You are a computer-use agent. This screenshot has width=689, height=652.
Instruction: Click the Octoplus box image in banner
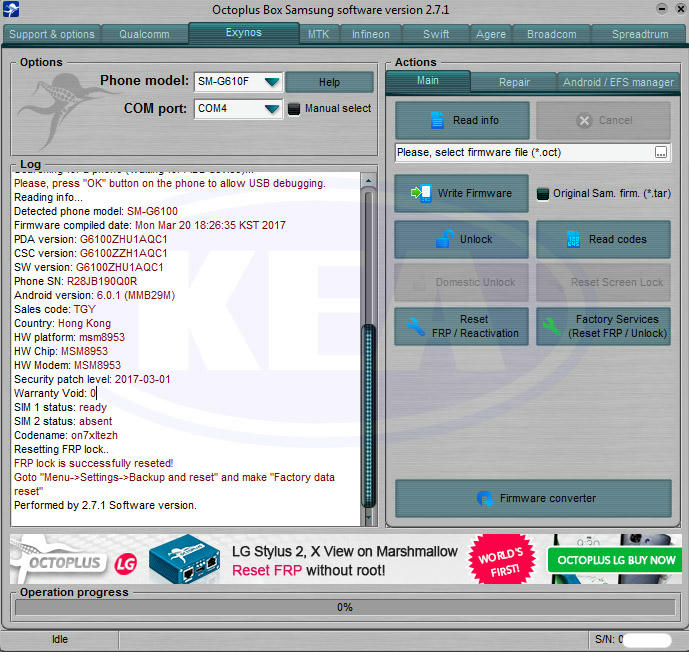[x=184, y=558]
